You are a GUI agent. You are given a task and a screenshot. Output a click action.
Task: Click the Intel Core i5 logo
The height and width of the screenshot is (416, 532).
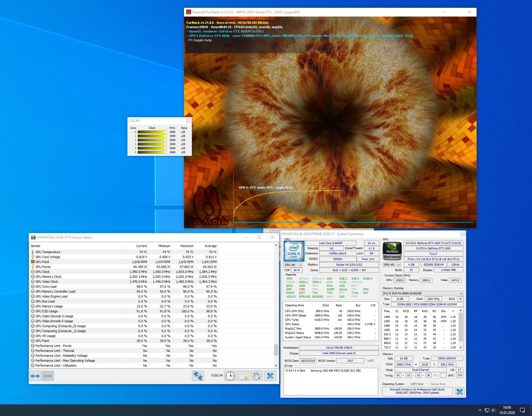(x=294, y=251)
